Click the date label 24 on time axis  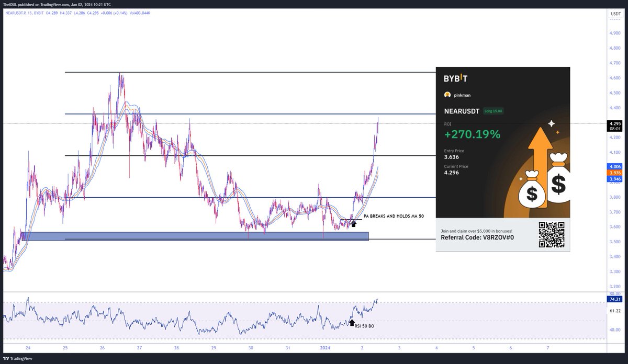click(28, 348)
